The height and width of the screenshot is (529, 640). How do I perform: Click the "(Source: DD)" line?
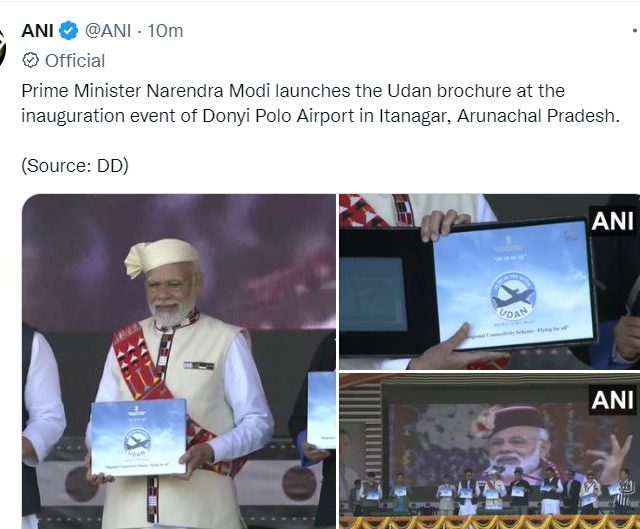[75, 165]
